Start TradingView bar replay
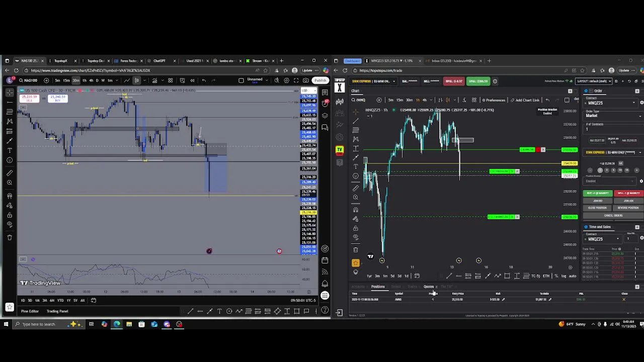Image resolution: width=644 pixels, height=362 pixels. (192, 80)
